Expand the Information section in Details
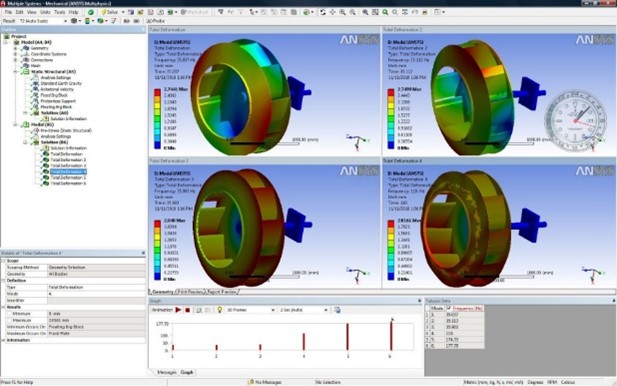The width and height of the screenshot is (617, 386). (x=4, y=340)
